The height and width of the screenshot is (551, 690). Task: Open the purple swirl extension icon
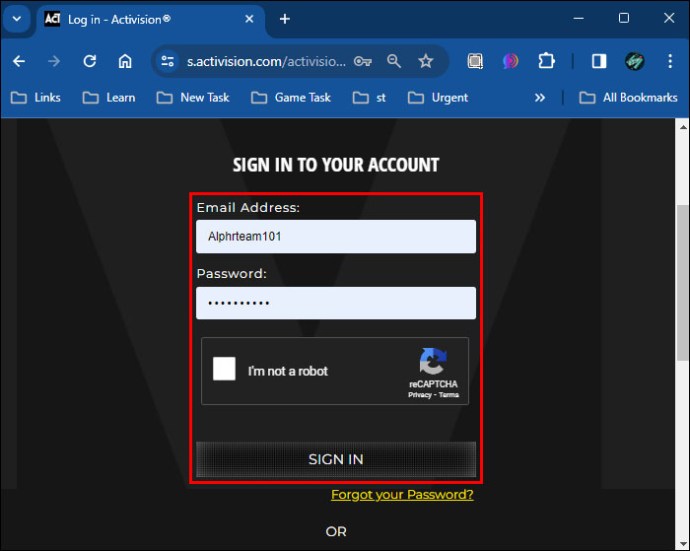(510, 61)
